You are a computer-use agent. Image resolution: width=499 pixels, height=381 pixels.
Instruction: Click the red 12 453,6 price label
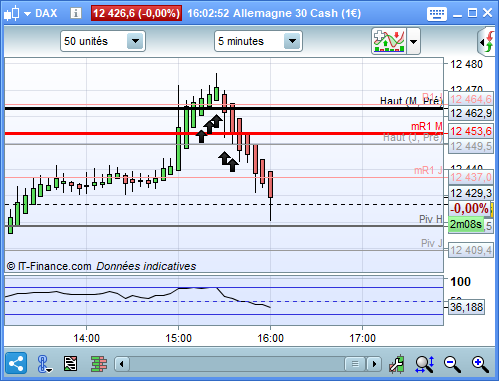[x=471, y=131]
